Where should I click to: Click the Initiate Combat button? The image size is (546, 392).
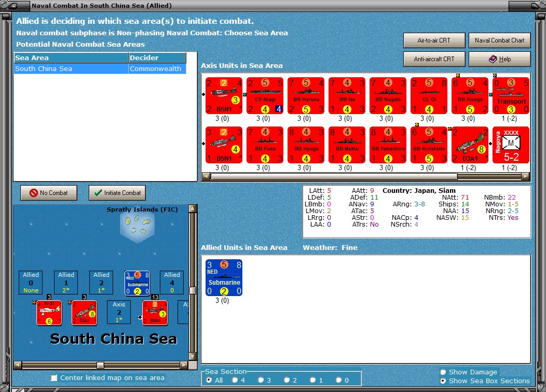pyautogui.click(x=117, y=193)
